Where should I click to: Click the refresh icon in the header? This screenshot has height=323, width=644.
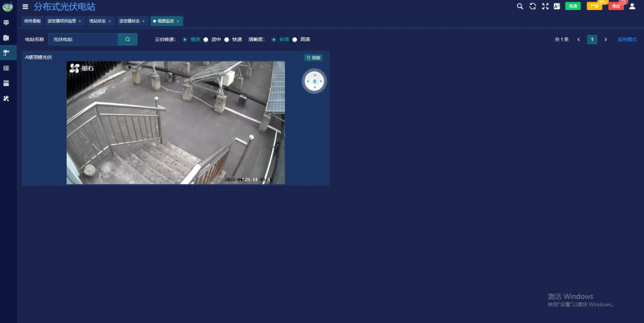(x=533, y=6)
